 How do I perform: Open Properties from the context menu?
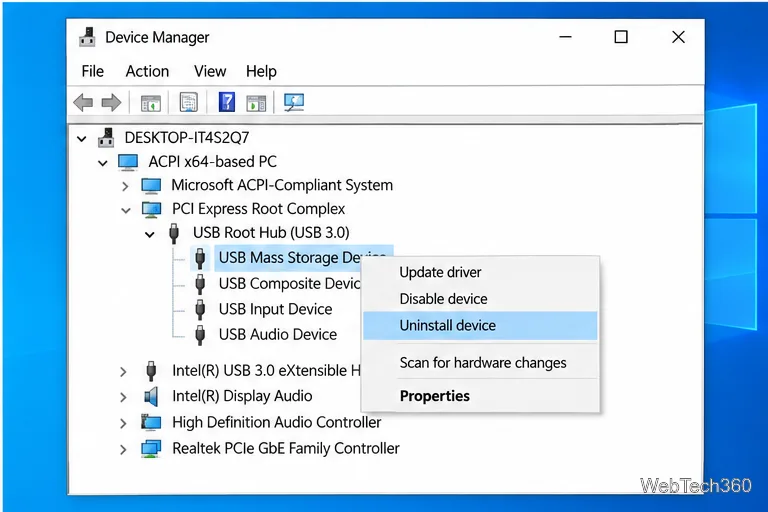(x=480, y=396)
